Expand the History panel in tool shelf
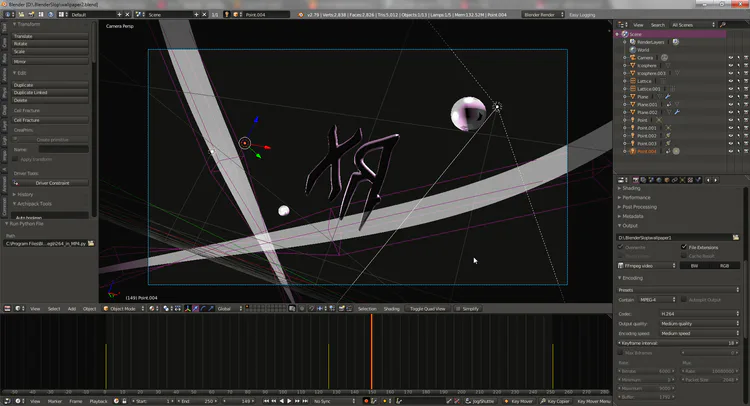The width and height of the screenshot is (750, 406). point(23,195)
